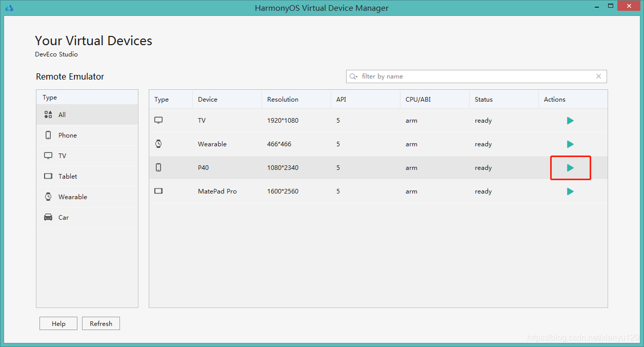Show only Wearable devices

pyautogui.click(x=87, y=197)
